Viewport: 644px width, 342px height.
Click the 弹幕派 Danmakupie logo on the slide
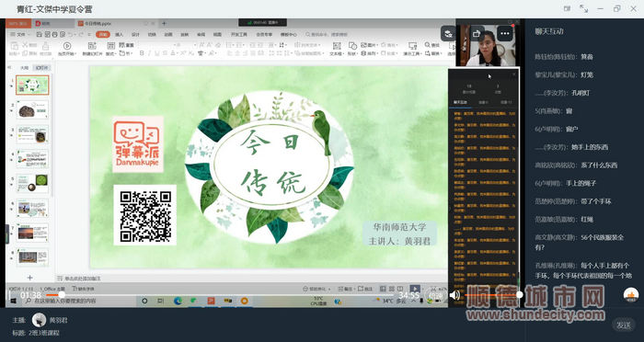pos(138,144)
